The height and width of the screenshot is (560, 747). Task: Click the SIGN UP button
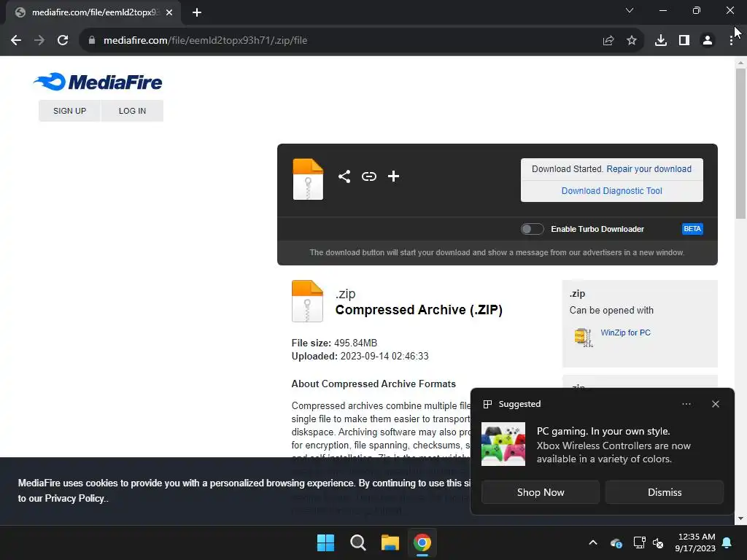[69, 111]
